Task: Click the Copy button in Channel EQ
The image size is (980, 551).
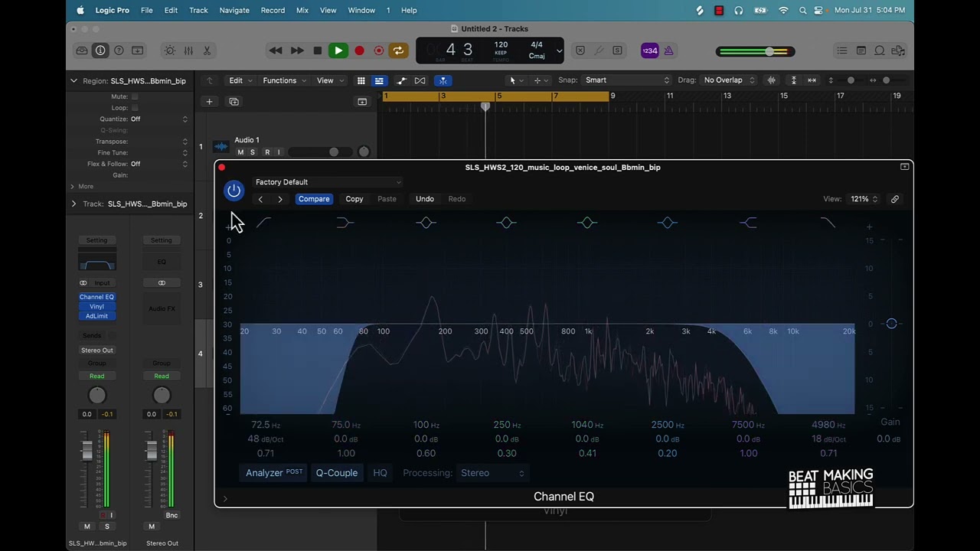Action: [x=354, y=199]
